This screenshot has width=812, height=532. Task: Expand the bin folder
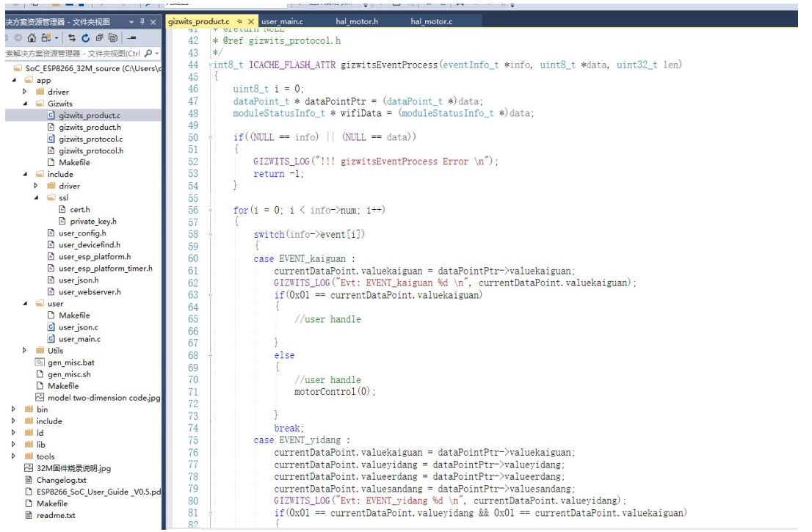click(13, 409)
